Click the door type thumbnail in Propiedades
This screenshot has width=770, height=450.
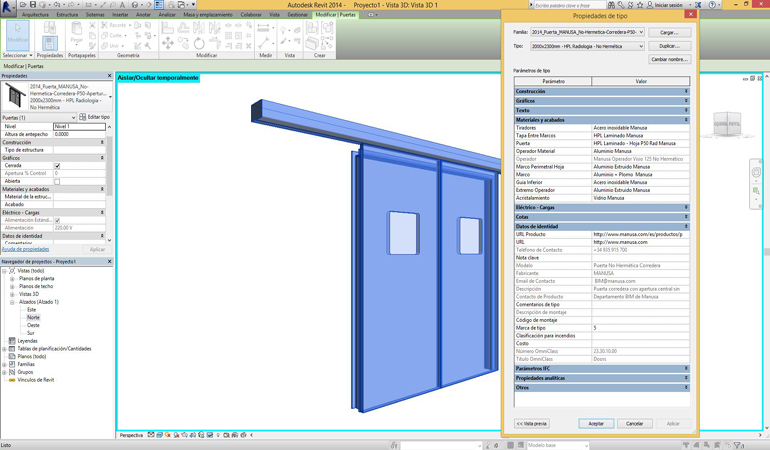15,96
